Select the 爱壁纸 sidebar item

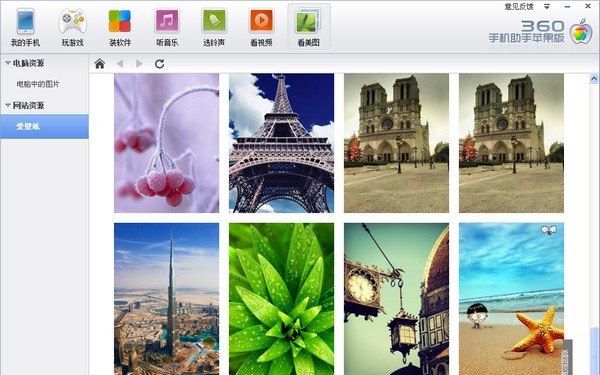coord(44,126)
